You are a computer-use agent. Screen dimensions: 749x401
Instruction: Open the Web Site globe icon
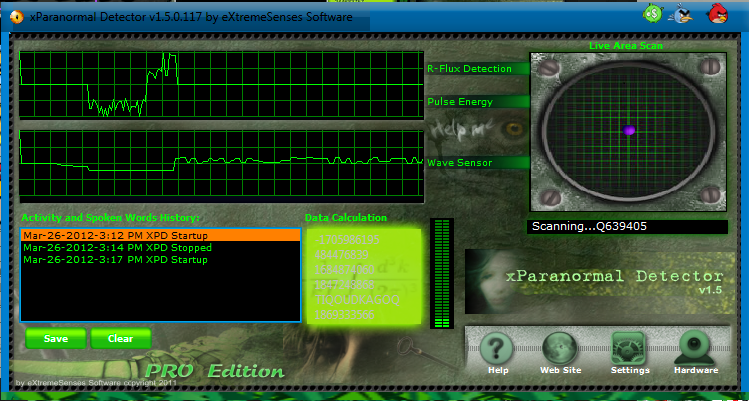pos(560,349)
